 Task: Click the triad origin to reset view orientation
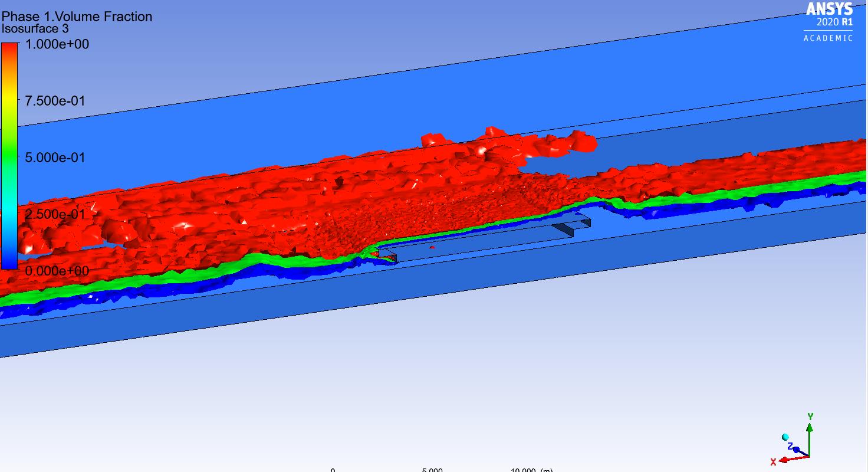tap(810, 456)
